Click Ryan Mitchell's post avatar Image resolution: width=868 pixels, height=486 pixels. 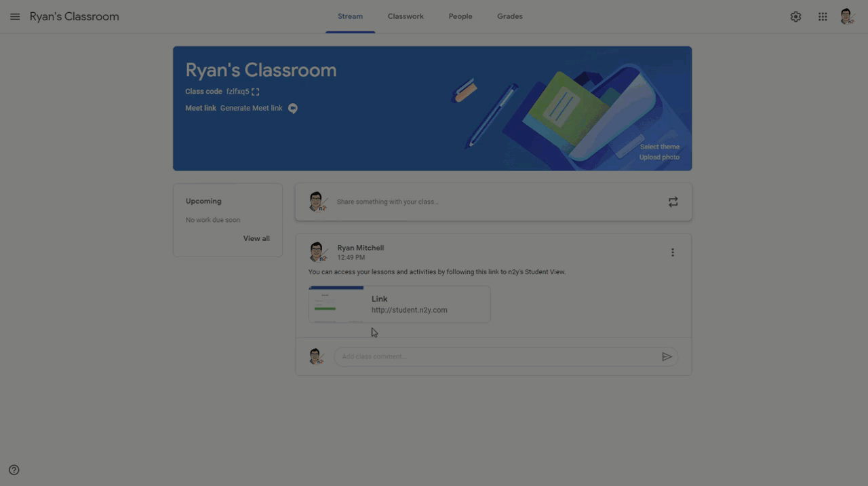(317, 252)
